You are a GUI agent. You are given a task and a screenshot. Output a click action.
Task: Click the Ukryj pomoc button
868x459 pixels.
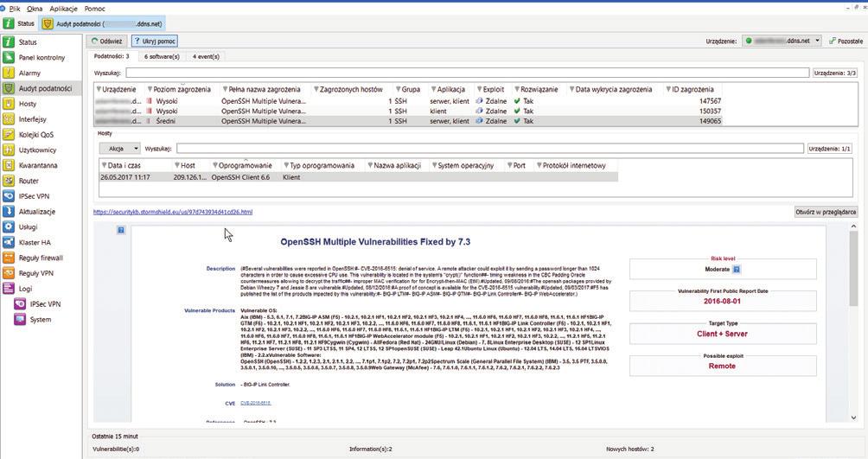coord(155,41)
